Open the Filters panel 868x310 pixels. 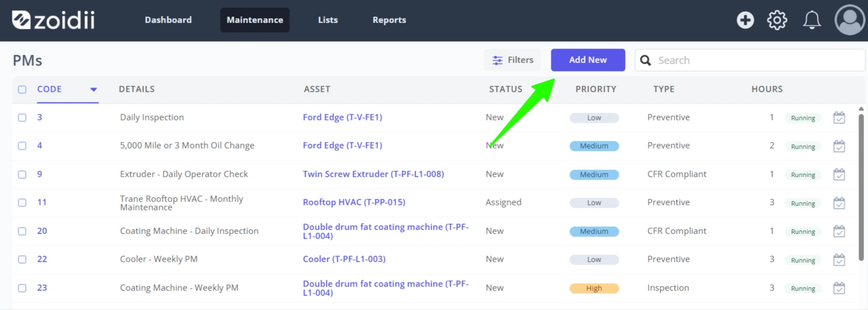click(512, 60)
